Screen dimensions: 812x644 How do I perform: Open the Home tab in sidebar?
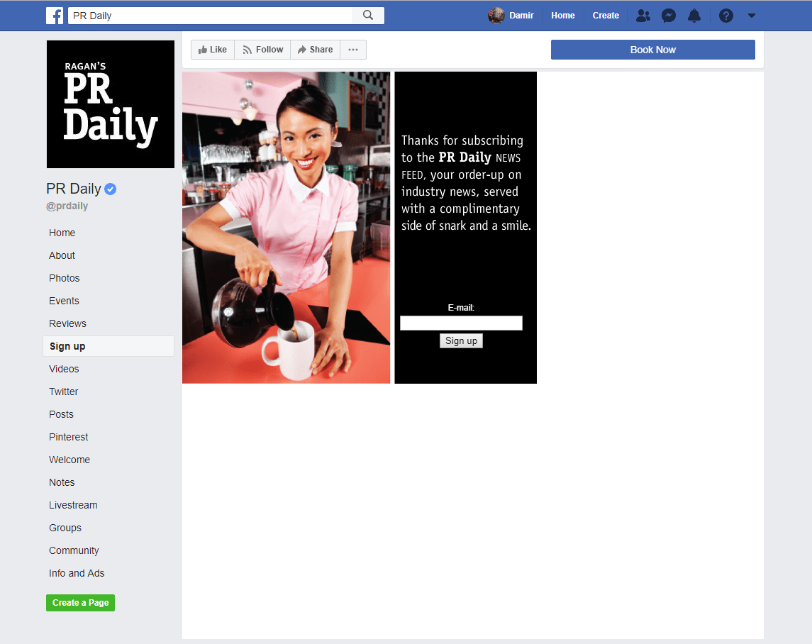click(62, 233)
